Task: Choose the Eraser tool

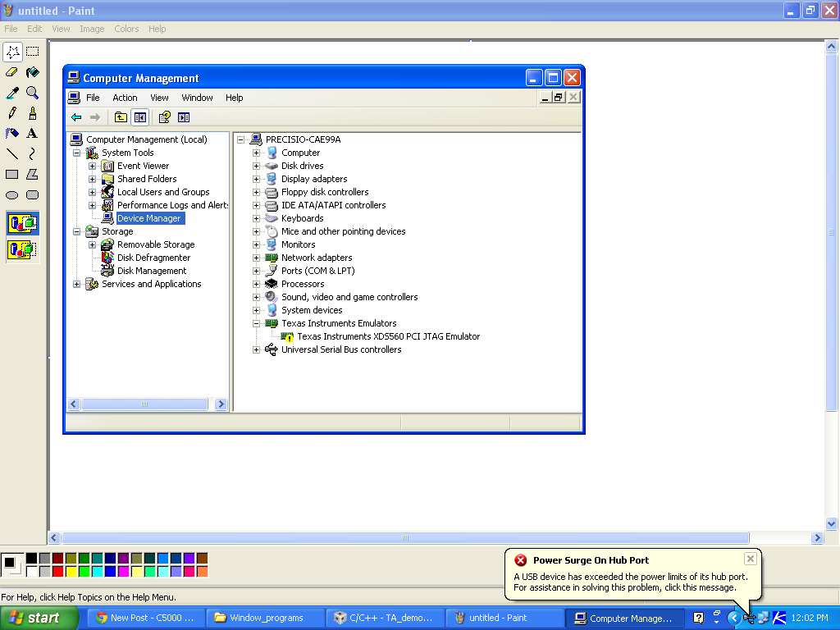Action: pyautogui.click(x=12, y=72)
